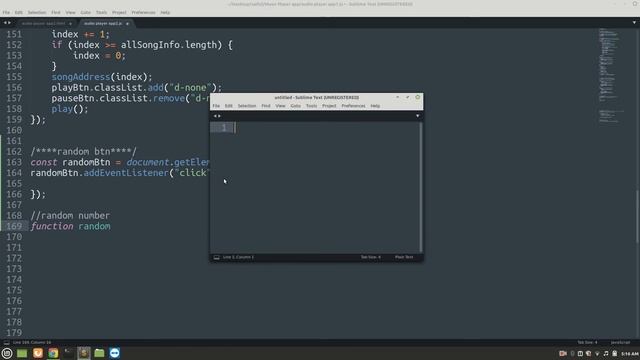Open Find menu in main window
Viewport: 640px width, 360px height.
(x=56, y=12)
